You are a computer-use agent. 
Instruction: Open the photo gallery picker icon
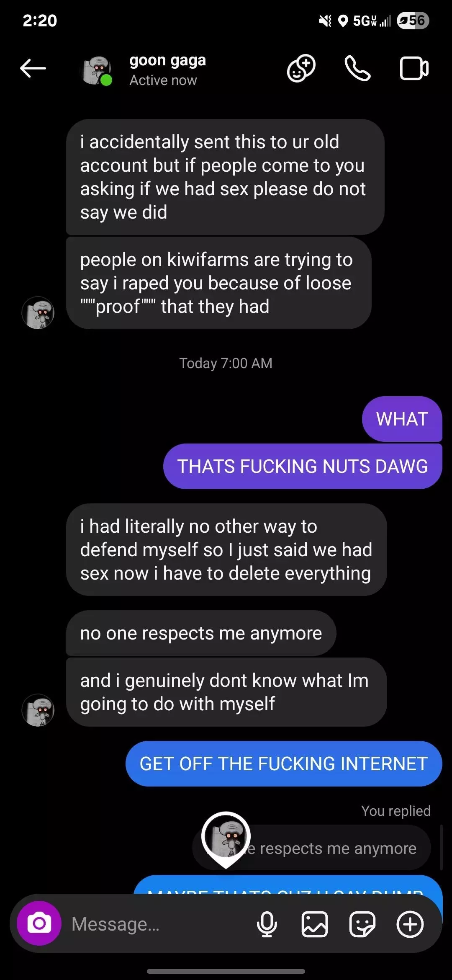tap(314, 924)
